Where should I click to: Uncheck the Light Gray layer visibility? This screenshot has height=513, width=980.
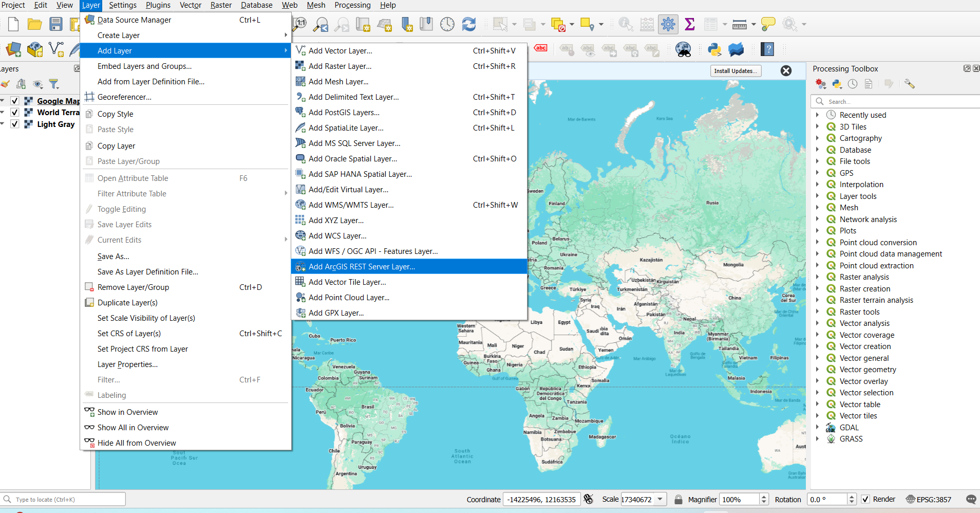pyautogui.click(x=14, y=124)
